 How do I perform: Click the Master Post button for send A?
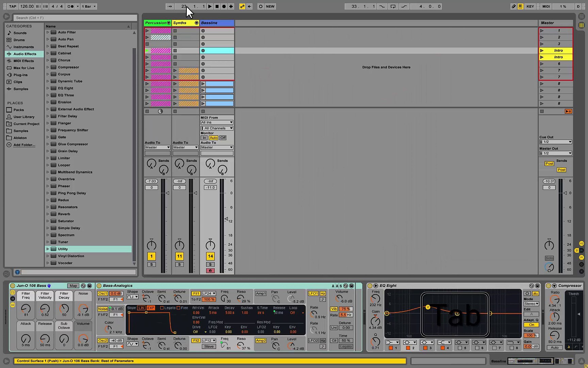549,164
